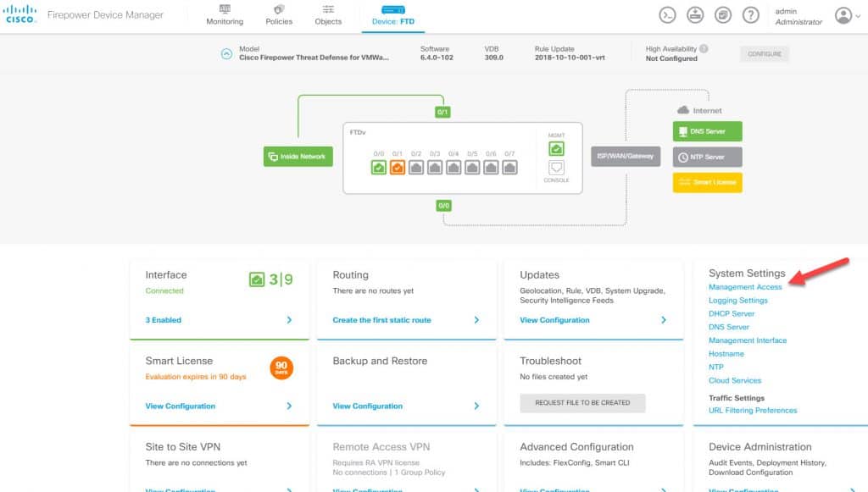Image resolution: width=868 pixels, height=492 pixels.
Task: Click the CONSOLE port icon
Action: pos(556,168)
